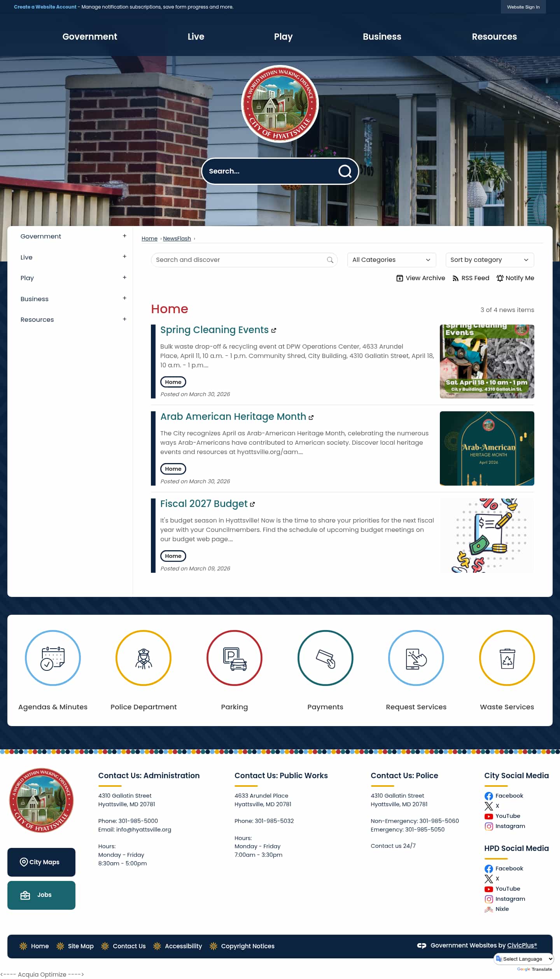Click the NewsFlash breadcrumb link
The height and width of the screenshot is (979, 560).
(x=177, y=239)
